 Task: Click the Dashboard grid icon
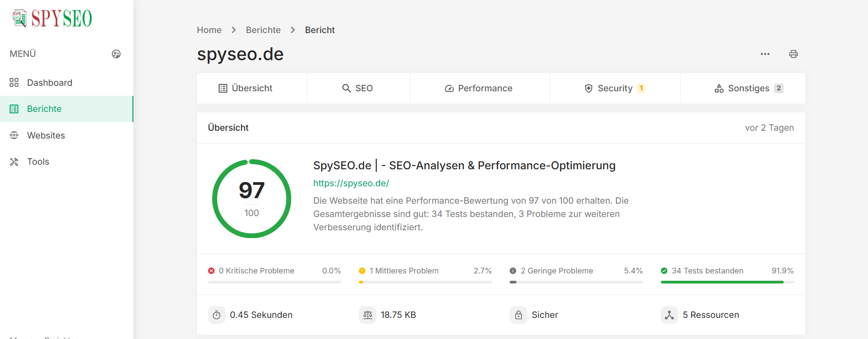pos(14,83)
